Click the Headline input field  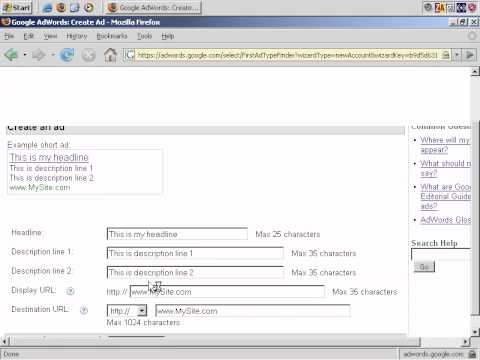point(177,234)
